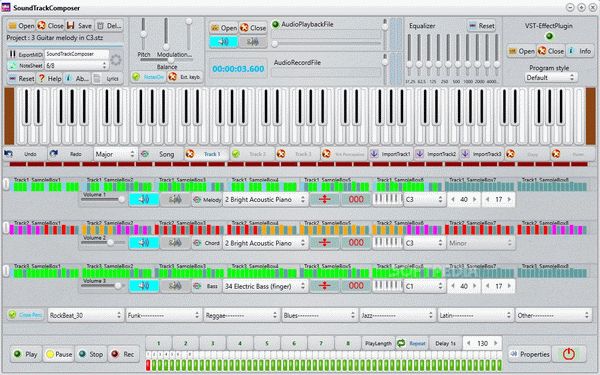Pause playback
Viewport: 600px width, 375px height.
(58, 354)
